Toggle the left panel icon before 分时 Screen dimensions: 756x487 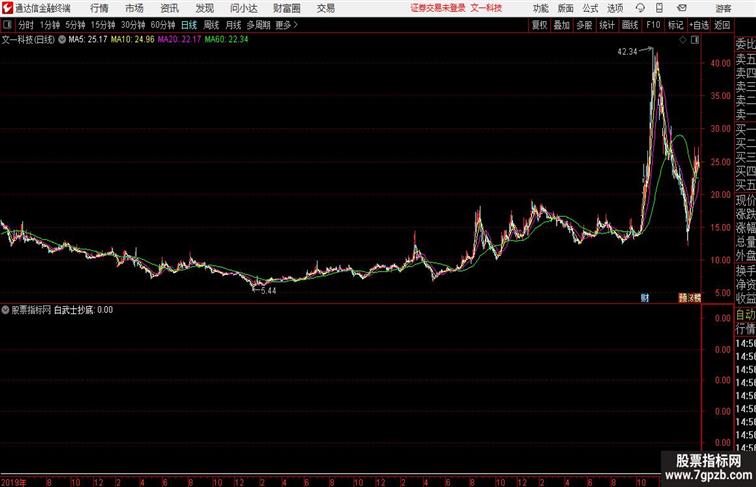(x=7, y=24)
